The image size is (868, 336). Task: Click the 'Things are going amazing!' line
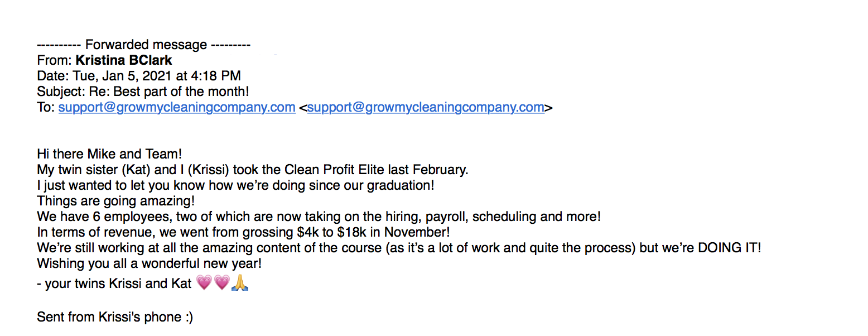116,200
